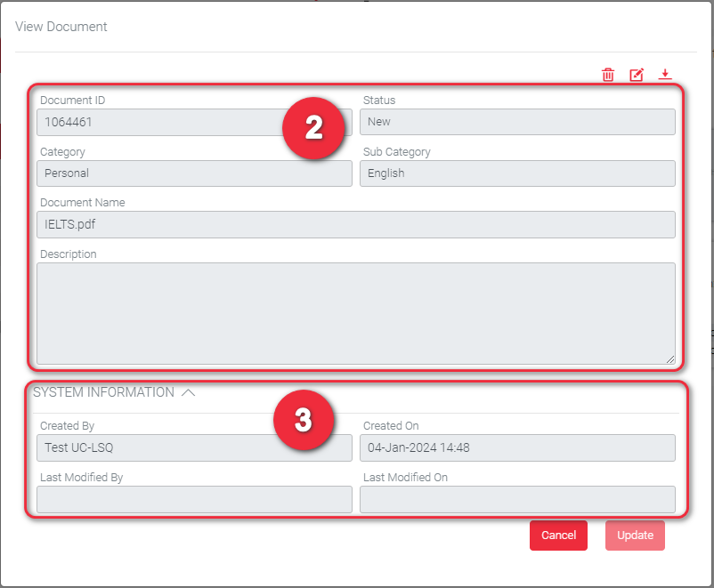The width and height of the screenshot is (714, 588).
Task: Download the document using the download icon
Action: point(665,75)
